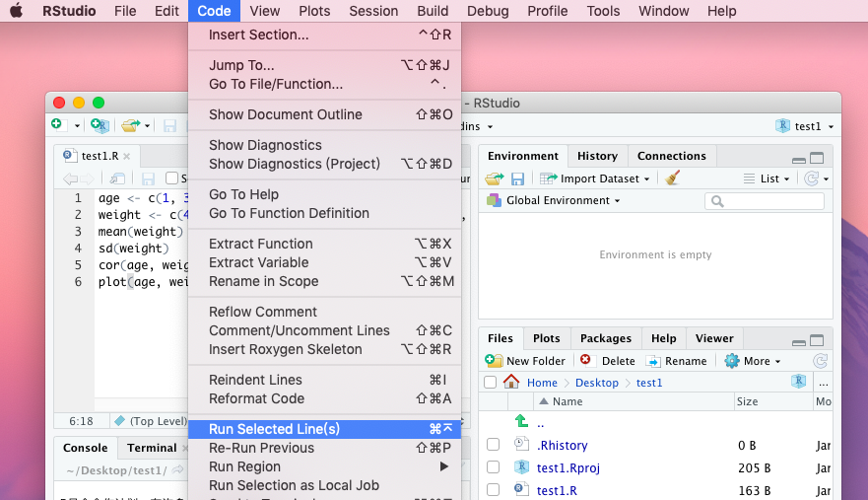Viewport: 868px width, 500px height.
Task: Choose Comment/Uncomment Lines menu item
Action: point(325,330)
